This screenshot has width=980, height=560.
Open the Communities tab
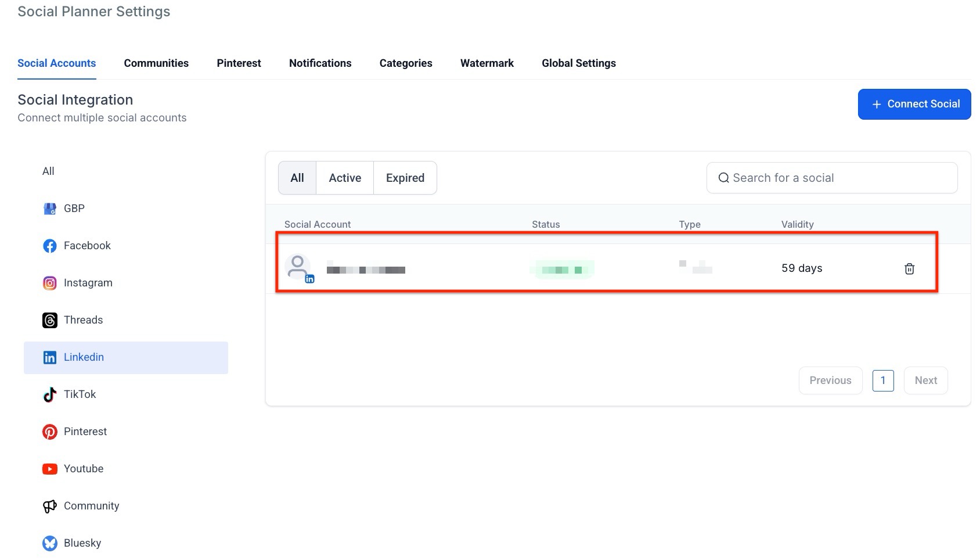pyautogui.click(x=156, y=63)
